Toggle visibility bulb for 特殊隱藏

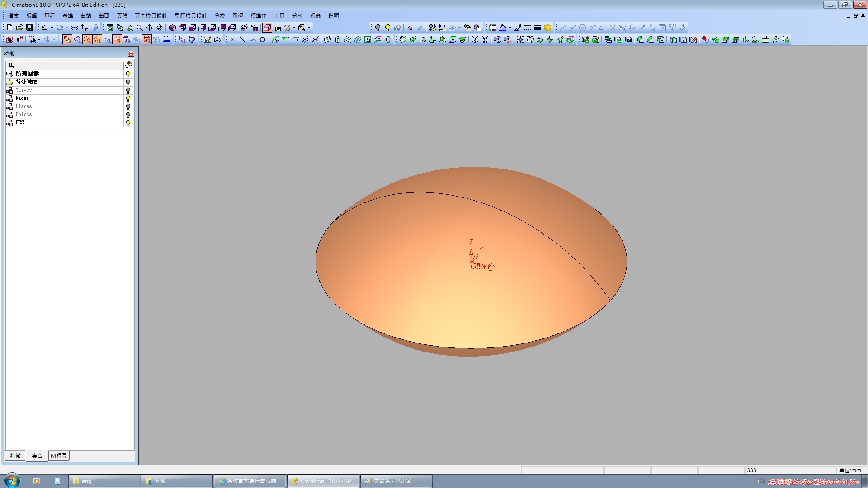(x=128, y=82)
